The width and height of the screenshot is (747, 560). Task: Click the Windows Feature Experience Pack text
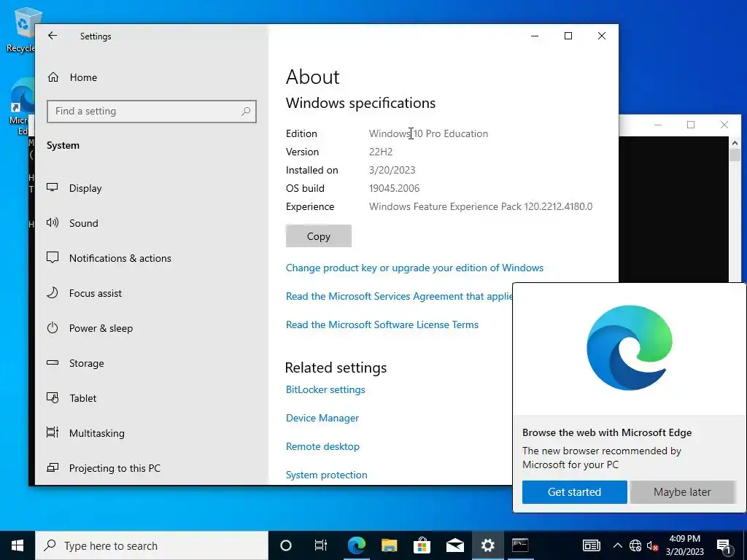click(x=481, y=206)
